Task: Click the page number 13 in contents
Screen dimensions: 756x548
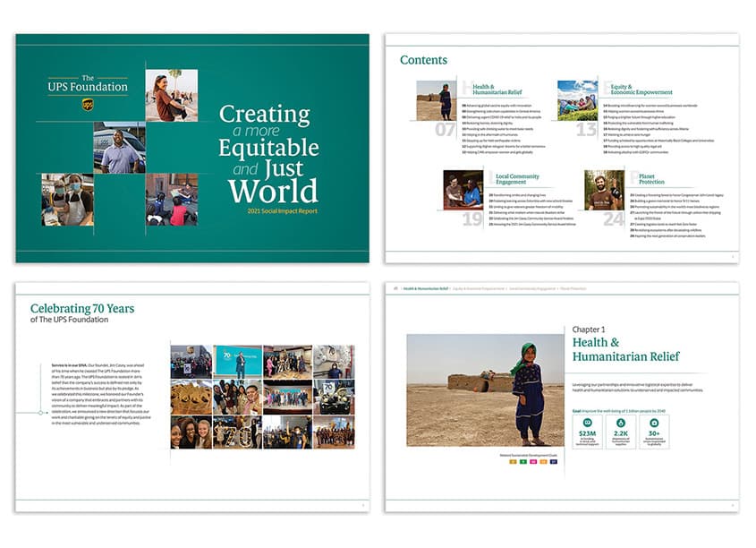Action: pyautogui.click(x=586, y=130)
